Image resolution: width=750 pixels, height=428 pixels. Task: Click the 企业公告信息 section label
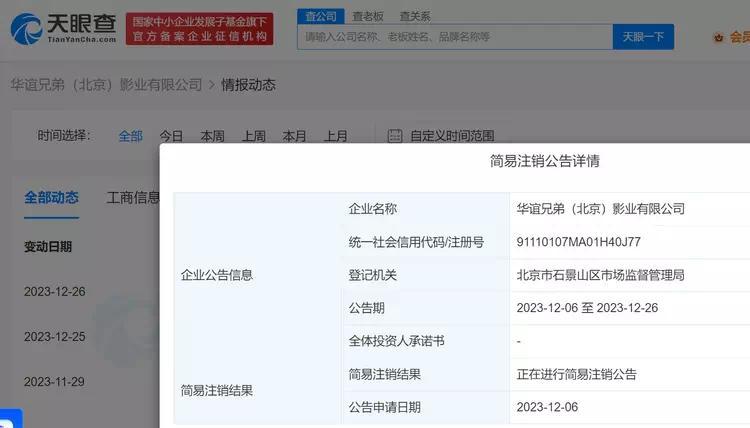coord(217,275)
